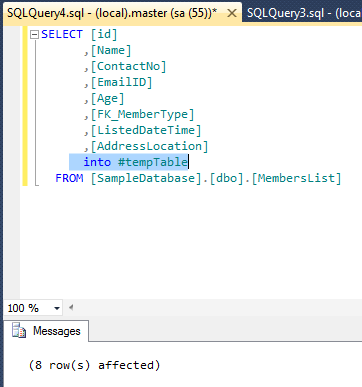The image size is (362, 387).
Task: Select the Messages results tab
Action: (x=46, y=331)
